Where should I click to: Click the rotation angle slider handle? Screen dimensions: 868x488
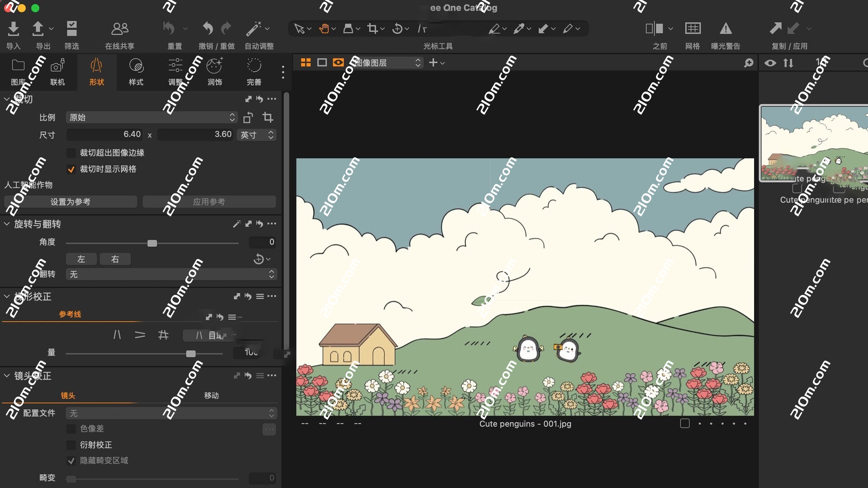coord(152,243)
